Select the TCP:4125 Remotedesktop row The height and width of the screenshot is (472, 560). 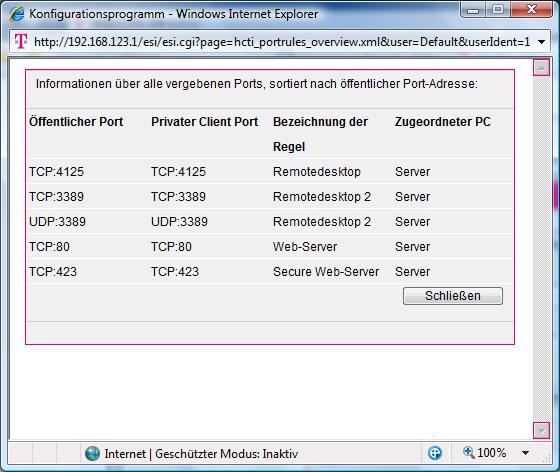(x=270, y=172)
